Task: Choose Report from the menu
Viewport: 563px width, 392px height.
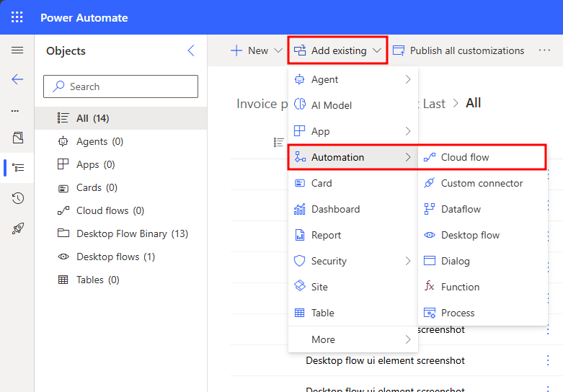Action: (x=353, y=235)
